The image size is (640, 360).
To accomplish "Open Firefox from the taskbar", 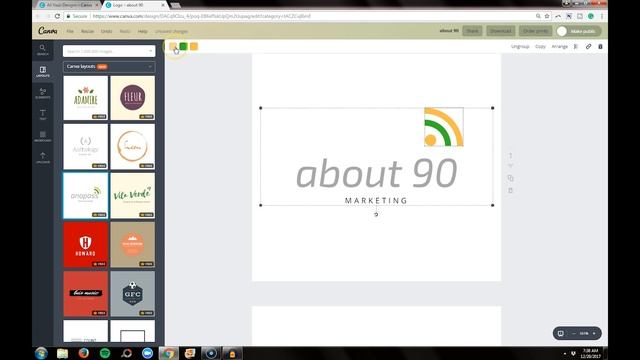I will point(84,353).
